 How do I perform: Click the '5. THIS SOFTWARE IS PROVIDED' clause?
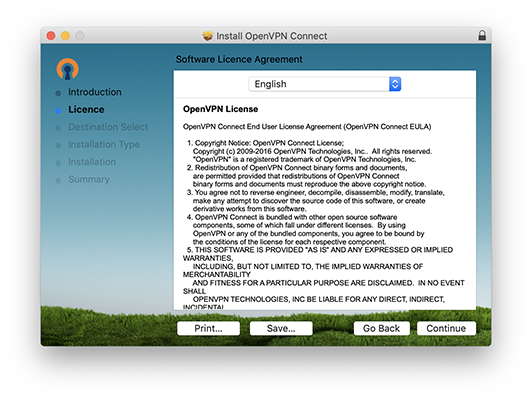pos(324,279)
